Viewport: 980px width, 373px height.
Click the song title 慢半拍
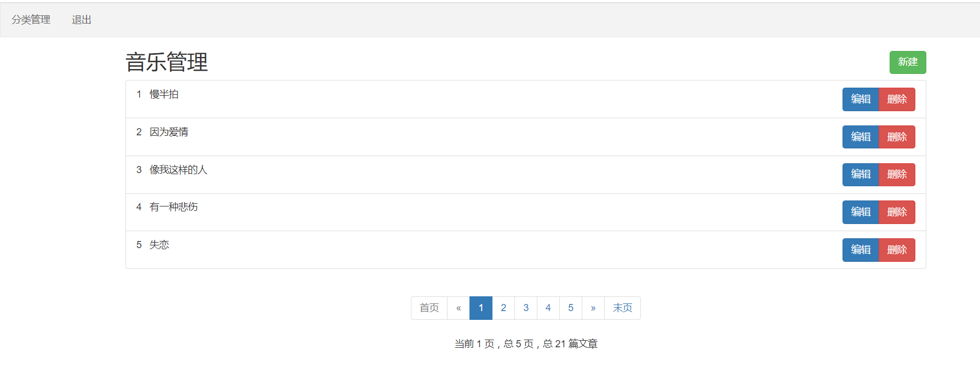[164, 94]
